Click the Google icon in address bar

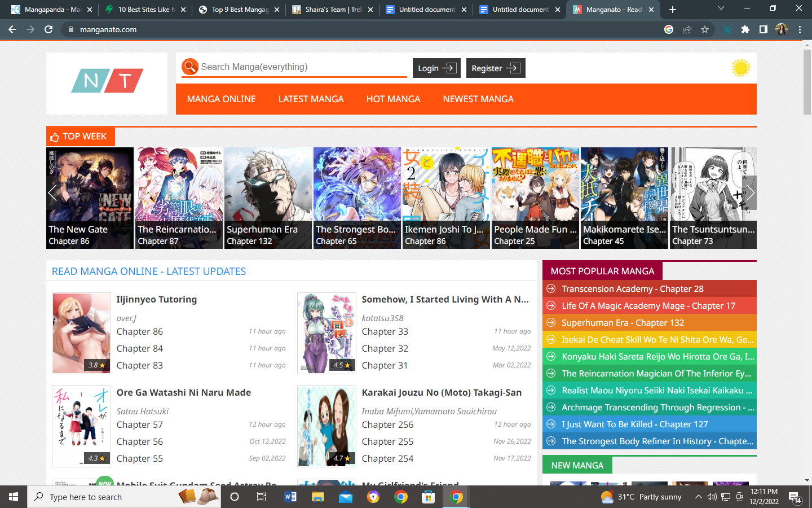tap(669, 29)
